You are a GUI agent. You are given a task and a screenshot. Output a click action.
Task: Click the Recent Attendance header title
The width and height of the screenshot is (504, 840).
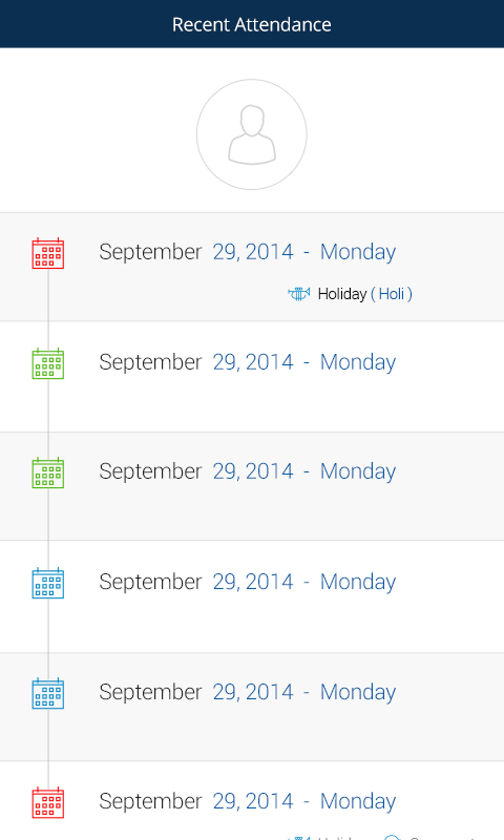(252, 25)
